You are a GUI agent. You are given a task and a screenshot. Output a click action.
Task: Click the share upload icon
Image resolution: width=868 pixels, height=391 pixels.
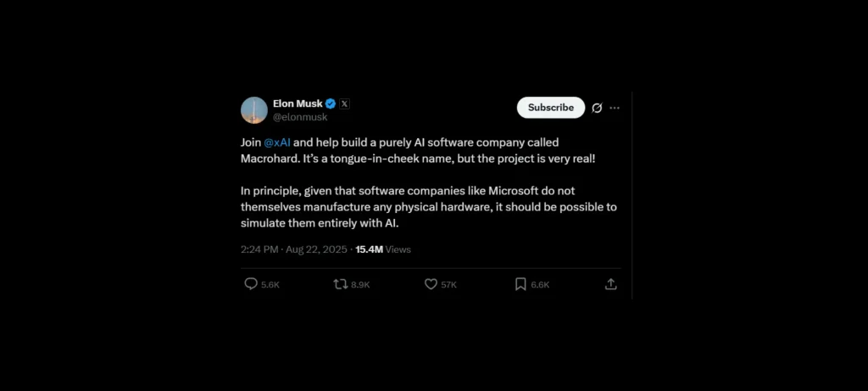(x=610, y=284)
